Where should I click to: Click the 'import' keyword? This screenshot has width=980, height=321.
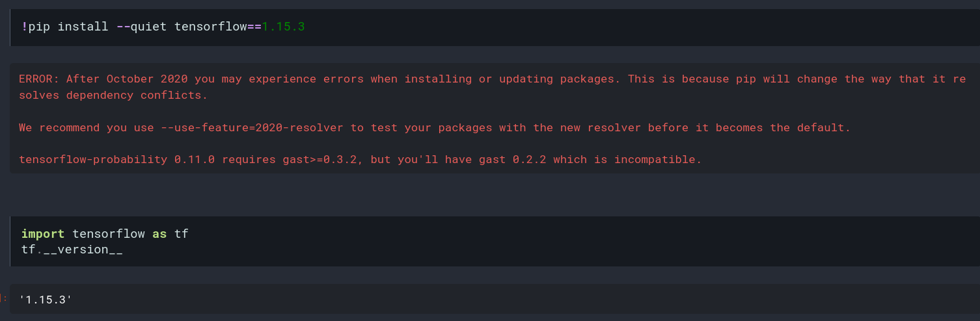[43, 234]
